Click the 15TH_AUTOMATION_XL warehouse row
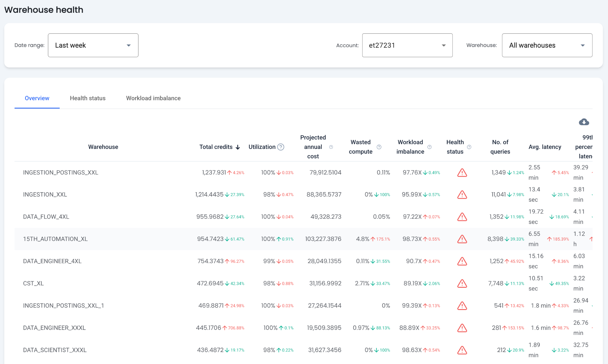The height and width of the screenshot is (364, 608). point(55,239)
